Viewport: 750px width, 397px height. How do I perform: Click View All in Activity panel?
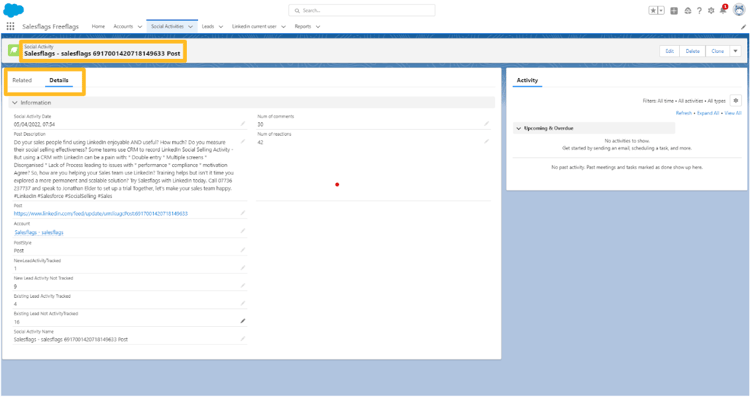pos(732,113)
